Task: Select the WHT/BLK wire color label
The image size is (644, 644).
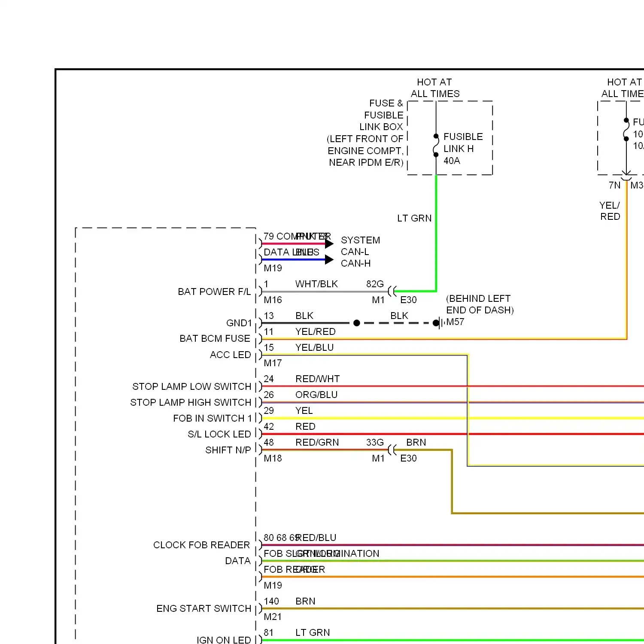Action: (x=316, y=284)
